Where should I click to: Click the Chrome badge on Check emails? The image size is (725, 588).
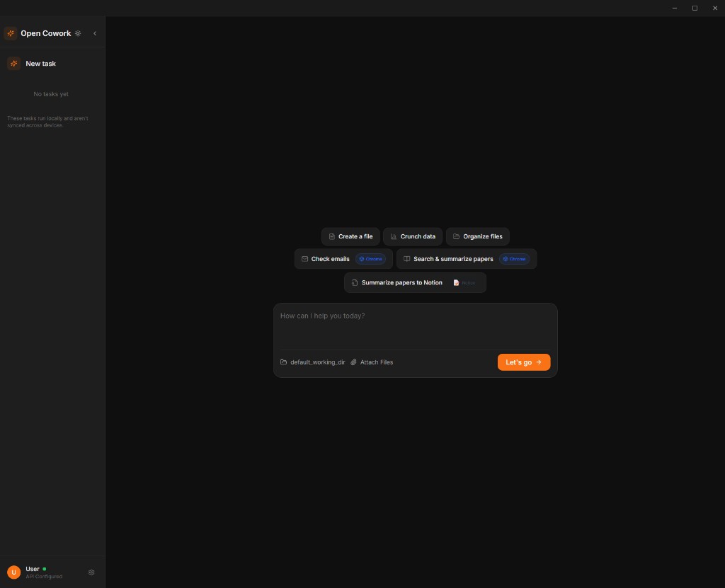(x=370, y=259)
